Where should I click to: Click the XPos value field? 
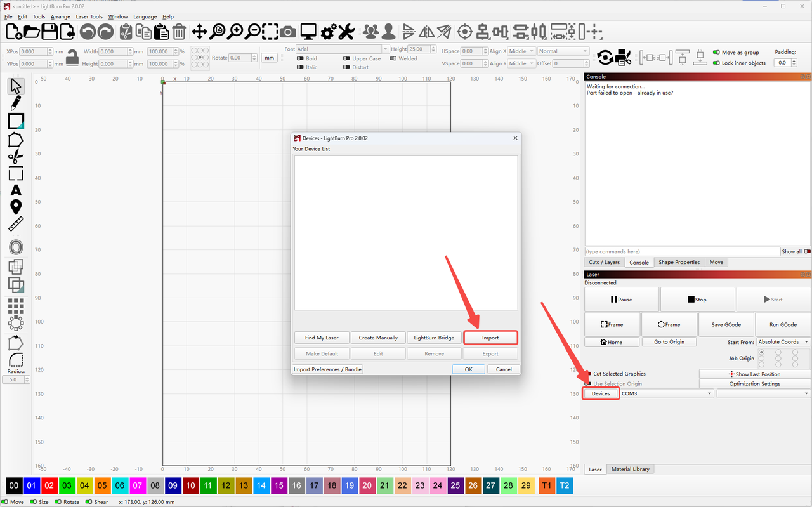coord(36,51)
